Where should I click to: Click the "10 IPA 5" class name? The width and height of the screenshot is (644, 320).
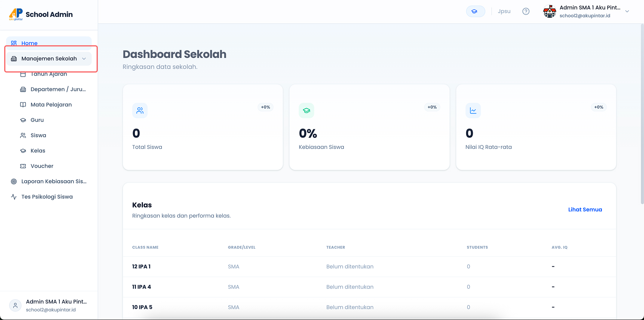tap(142, 307)
